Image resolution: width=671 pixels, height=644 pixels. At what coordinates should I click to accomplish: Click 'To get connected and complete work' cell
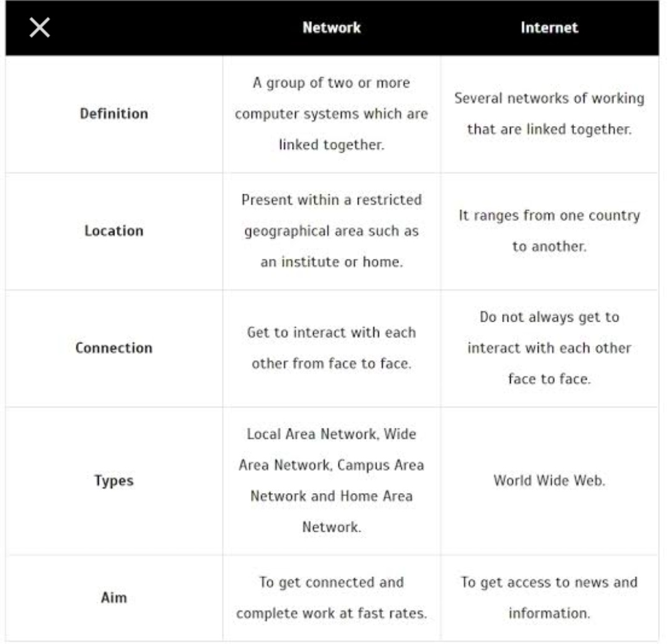point(332,597)
